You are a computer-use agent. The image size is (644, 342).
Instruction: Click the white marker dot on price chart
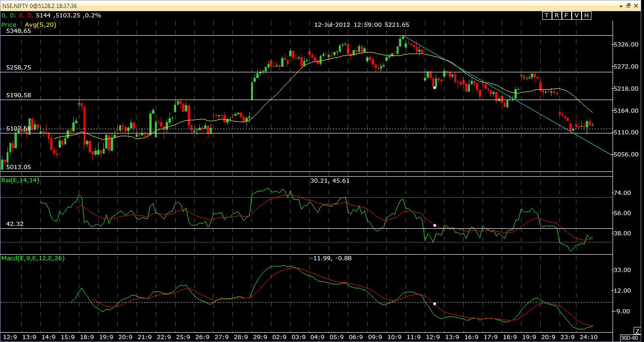tap(435, 87)
